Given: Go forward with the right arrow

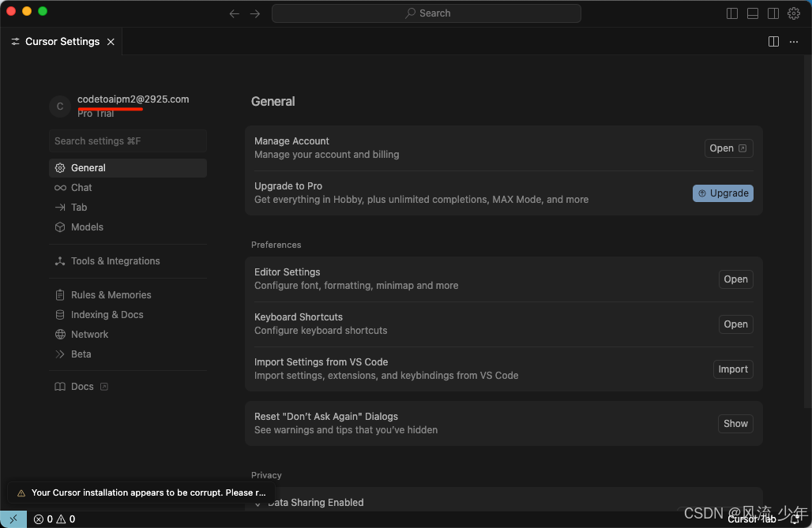Looking at the screenshot, I should pos(255,13).
